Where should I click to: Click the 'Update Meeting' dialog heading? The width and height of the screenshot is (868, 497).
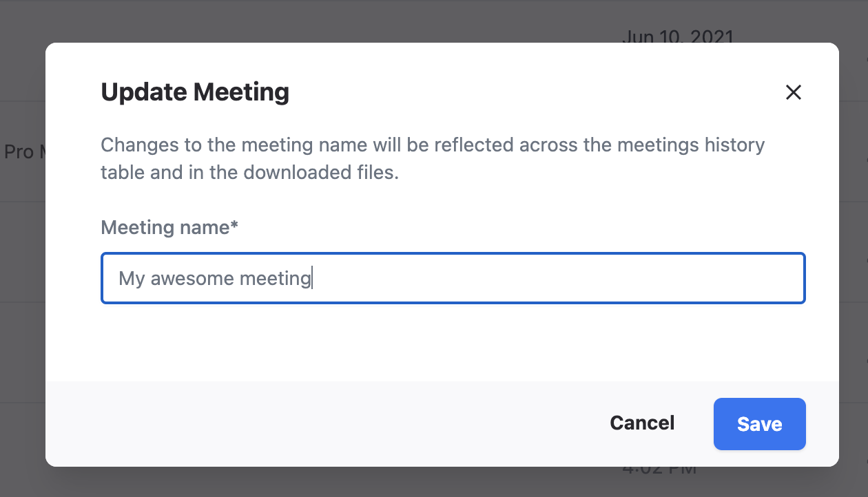(x=195, y=92)
